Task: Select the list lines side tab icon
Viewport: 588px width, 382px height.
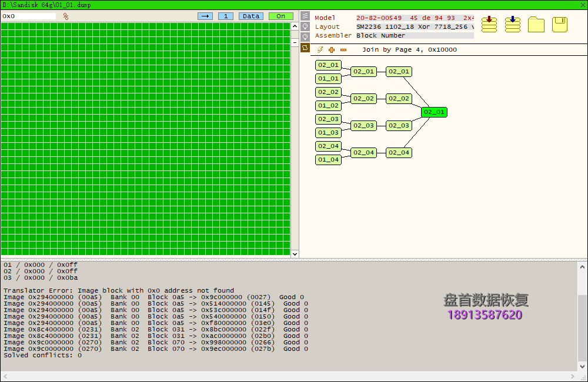Action: pos(305,16)
